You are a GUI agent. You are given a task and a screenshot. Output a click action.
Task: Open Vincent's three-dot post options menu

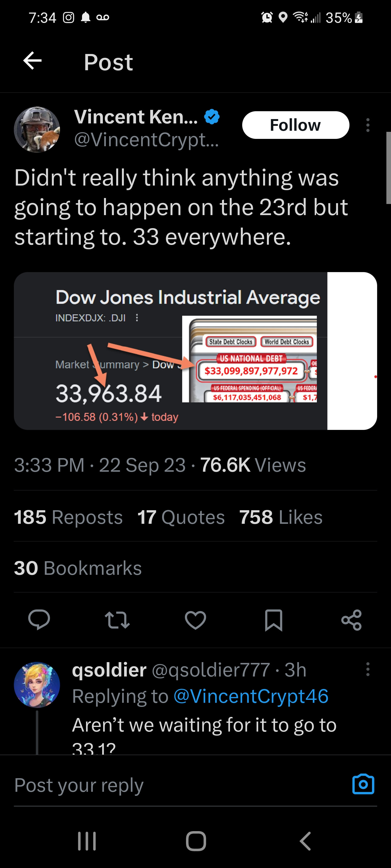click(368, 125)
